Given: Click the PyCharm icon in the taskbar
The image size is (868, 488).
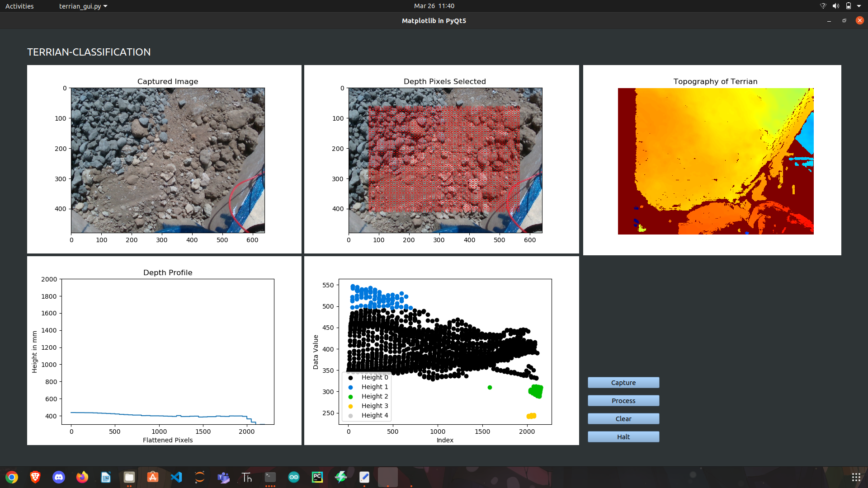Looking at the screenshot, I should tap(317, 477).
